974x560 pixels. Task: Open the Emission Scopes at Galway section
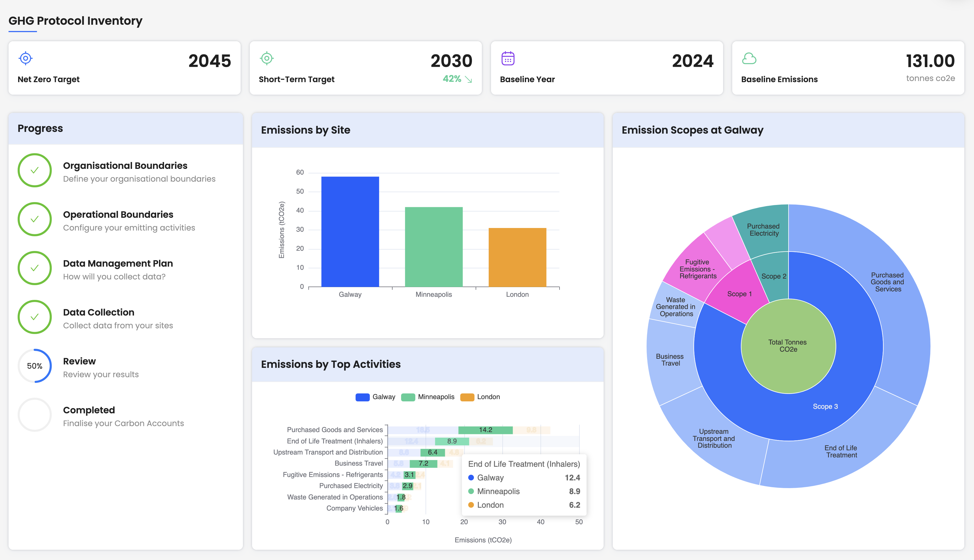tap(692, 130)
